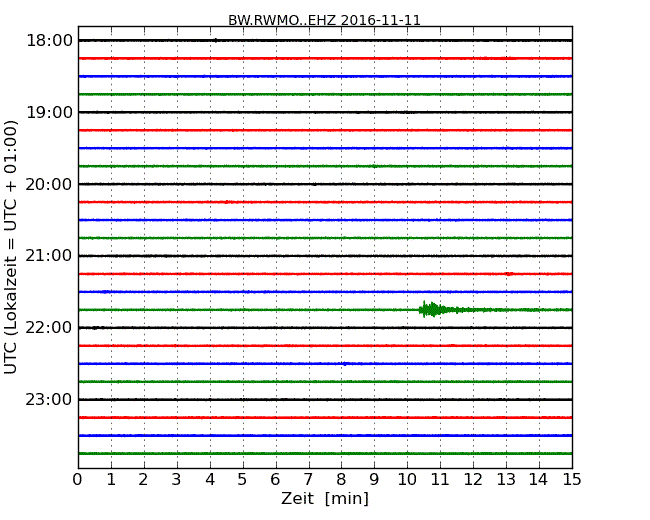Click the 18:00 time label
This screenshot has width=650, height=520.
point(49,41)
